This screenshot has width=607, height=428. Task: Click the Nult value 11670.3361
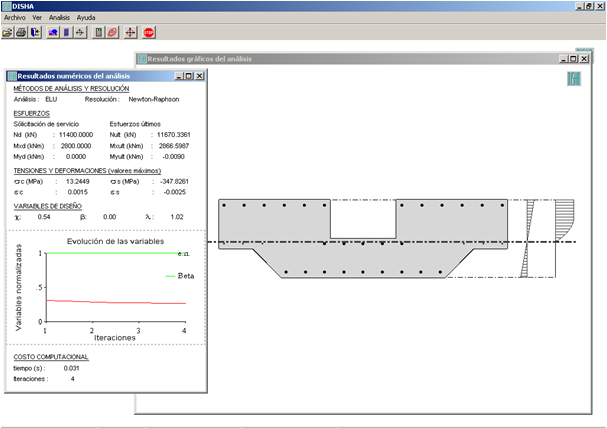tap(174, 135)
